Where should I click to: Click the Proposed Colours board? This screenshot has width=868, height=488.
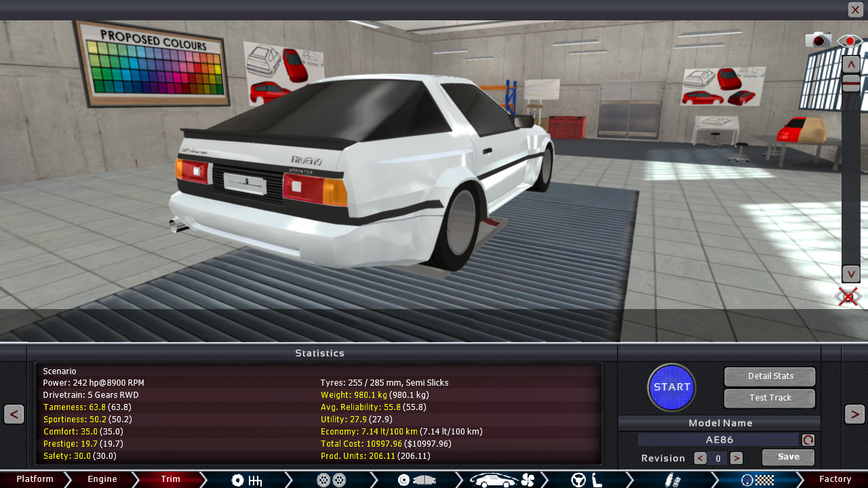(x=151, y=62)
